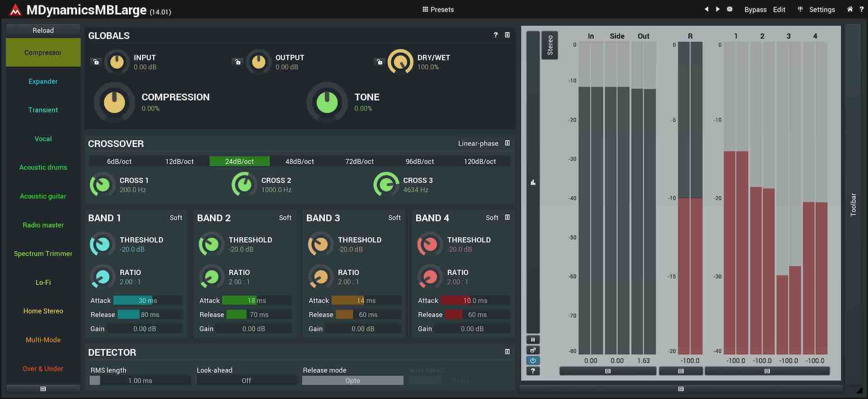
Task: Click the lock icon beside INPUT knob
Action: click(96, 62)
